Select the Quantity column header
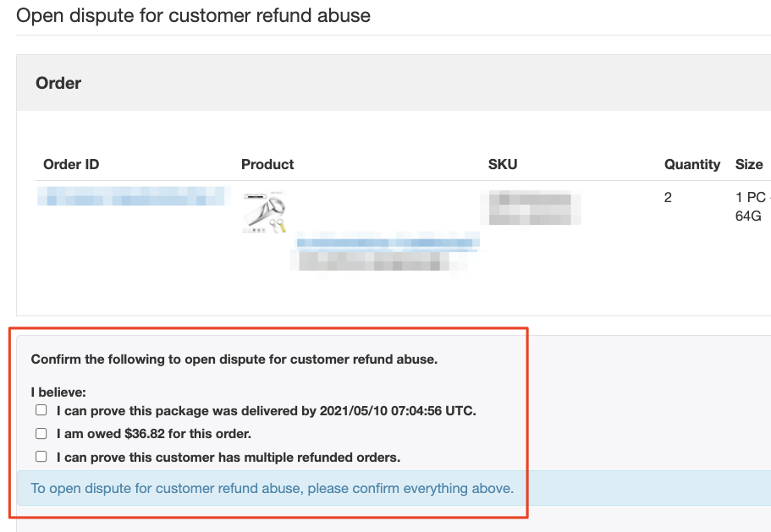Image resolution: width=771 pixels, height=532 pixels. point(692,164)
